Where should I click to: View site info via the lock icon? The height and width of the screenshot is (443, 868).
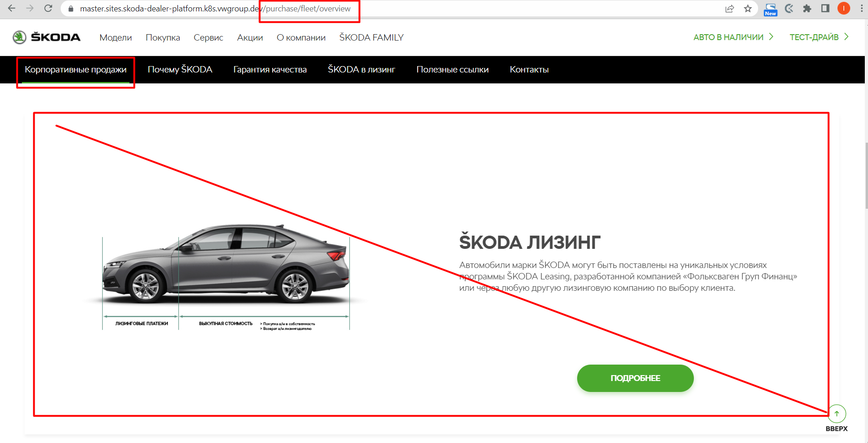pyautogui.click(x=71, y=9)
